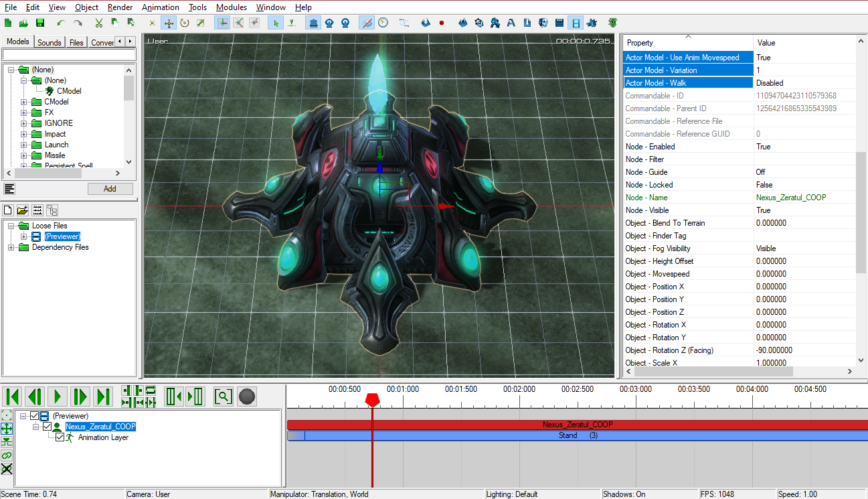The image size is (868, 499).
Task: Open the Animation menu
Action: [160, 7]
